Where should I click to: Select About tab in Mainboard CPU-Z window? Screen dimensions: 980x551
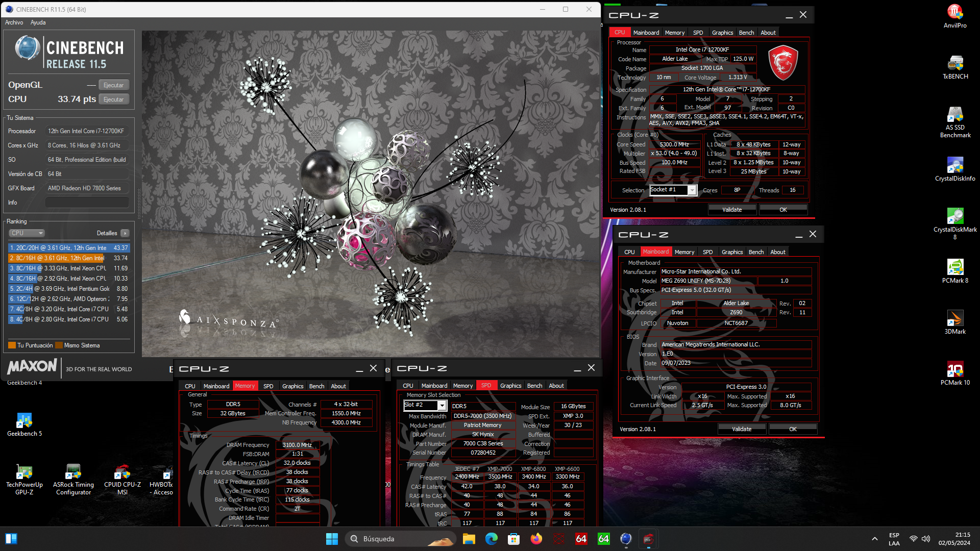pyautogui.click(x=777, y=252)
